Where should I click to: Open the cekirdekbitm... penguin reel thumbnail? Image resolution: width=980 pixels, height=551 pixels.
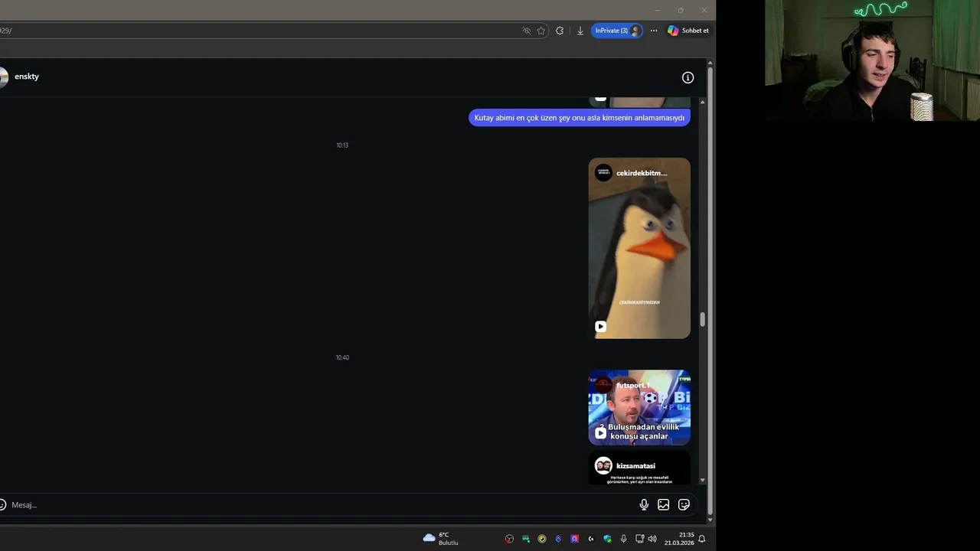tap(639, 248)
